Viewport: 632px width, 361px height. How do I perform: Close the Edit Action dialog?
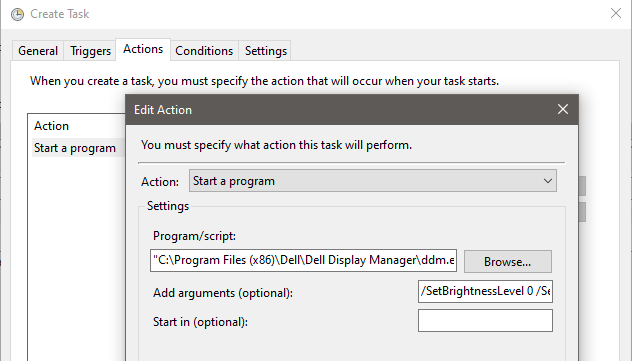563,109
